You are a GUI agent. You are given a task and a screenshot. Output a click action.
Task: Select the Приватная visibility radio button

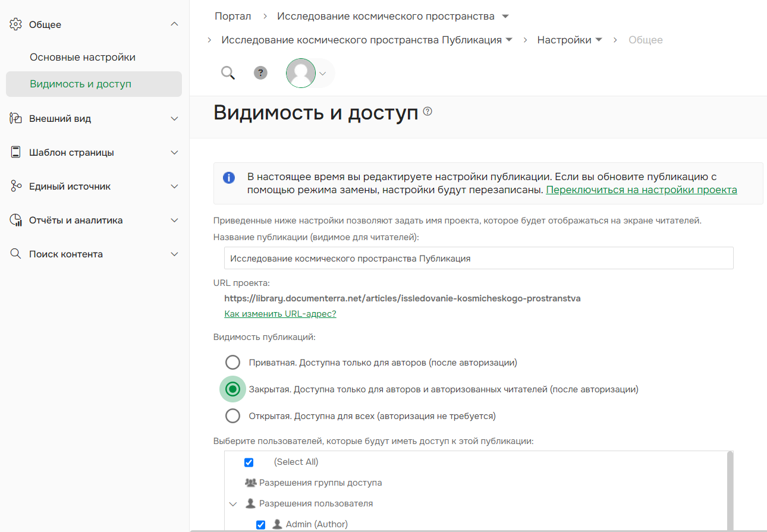coord(232,362)
